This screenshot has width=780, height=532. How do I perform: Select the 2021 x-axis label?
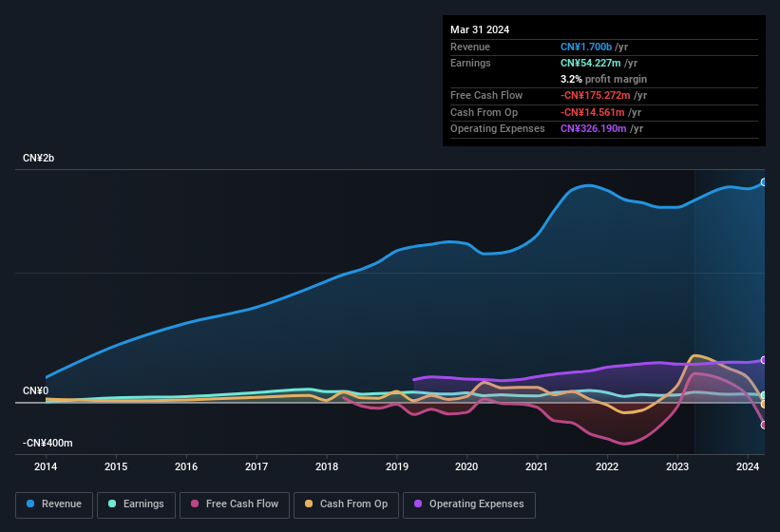pyautogui.click(x=537, y=466)
